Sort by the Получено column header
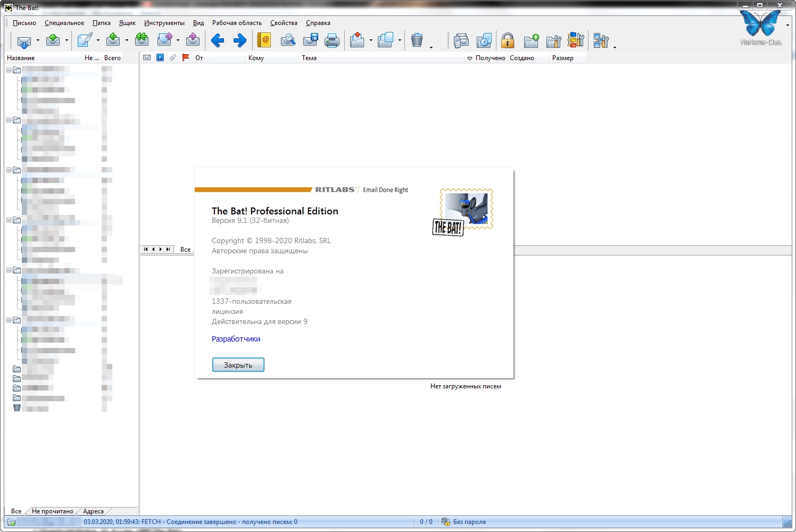 [x=486, y=58]
